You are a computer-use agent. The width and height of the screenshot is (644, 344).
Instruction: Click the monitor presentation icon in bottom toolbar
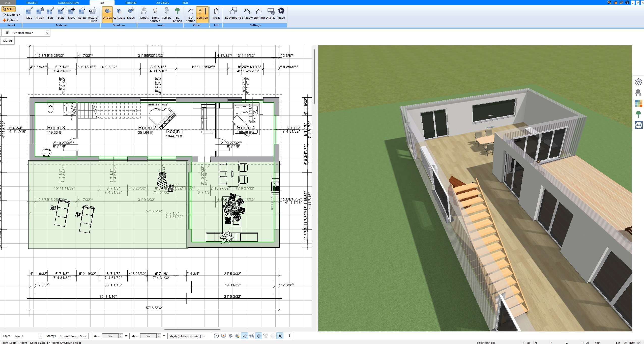pyautogui.click(x=223, y=336)
